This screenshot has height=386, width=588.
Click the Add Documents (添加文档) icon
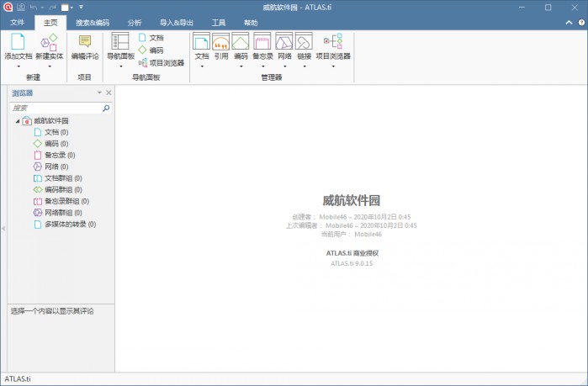[18, 42]
